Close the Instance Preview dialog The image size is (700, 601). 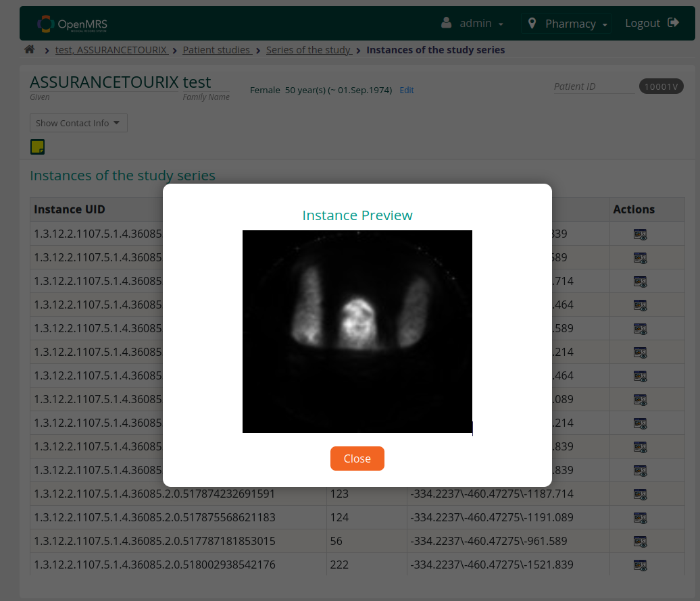tap(357, 459)
